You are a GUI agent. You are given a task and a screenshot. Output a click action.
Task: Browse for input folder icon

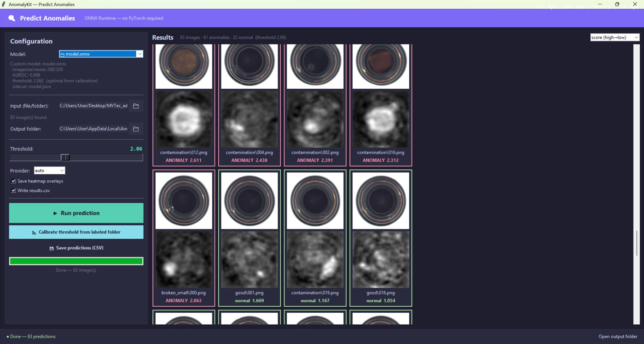136,106
